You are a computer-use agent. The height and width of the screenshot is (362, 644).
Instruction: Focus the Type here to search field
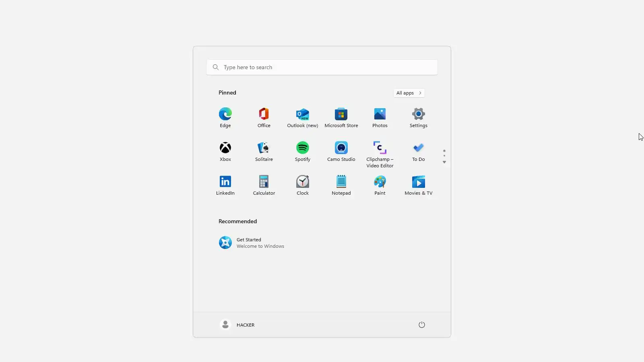(322, 67)
